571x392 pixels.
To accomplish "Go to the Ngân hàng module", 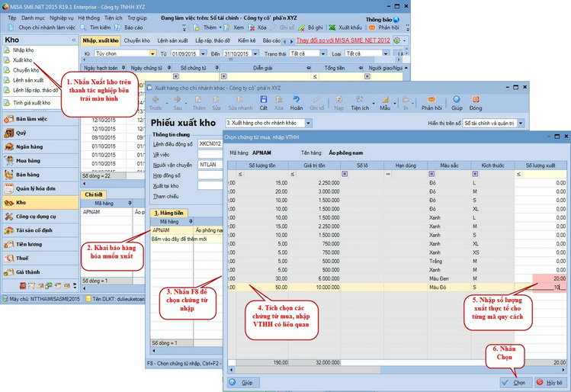I will (40, 147).
